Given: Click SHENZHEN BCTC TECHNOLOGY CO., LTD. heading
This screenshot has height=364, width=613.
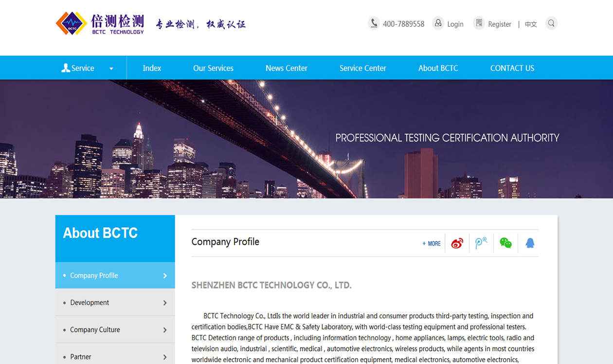Looking at the screenshot, I should (x=271, y=285).
